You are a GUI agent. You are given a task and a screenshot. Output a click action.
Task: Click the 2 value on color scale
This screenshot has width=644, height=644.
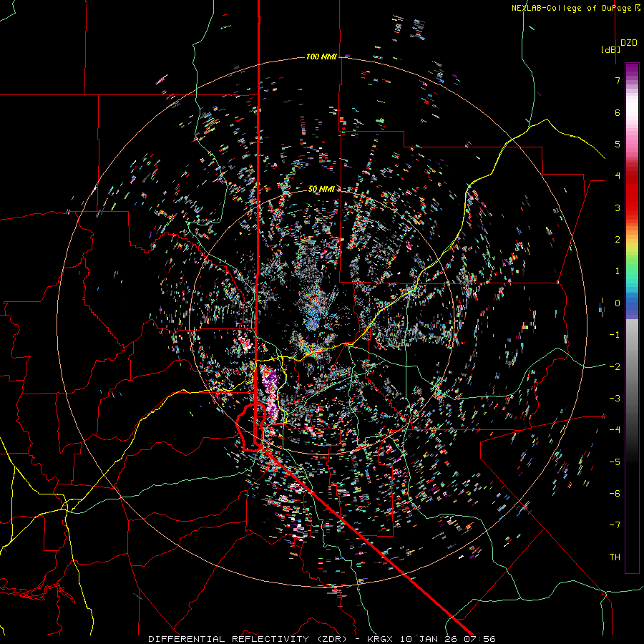point(618,240)
